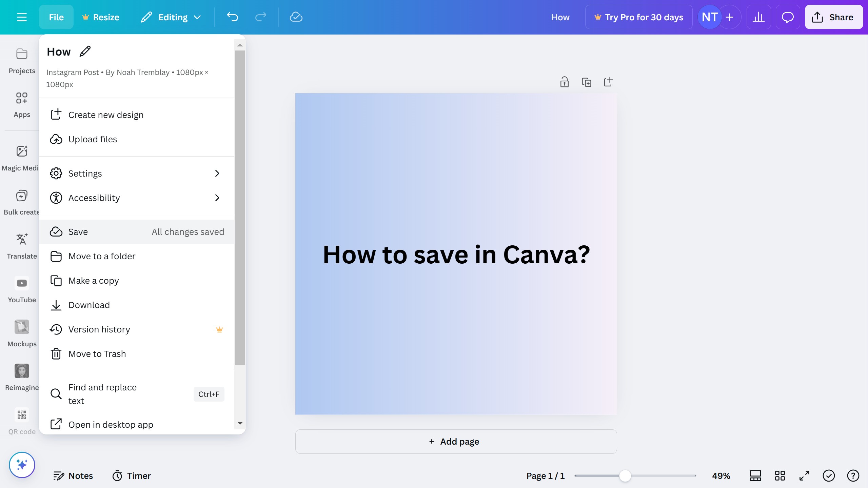Click the Add page button

coord(456,442)
